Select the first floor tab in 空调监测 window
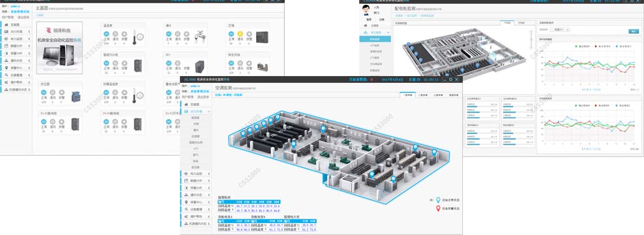Viewport: 644px width, 235px height. 407,95
